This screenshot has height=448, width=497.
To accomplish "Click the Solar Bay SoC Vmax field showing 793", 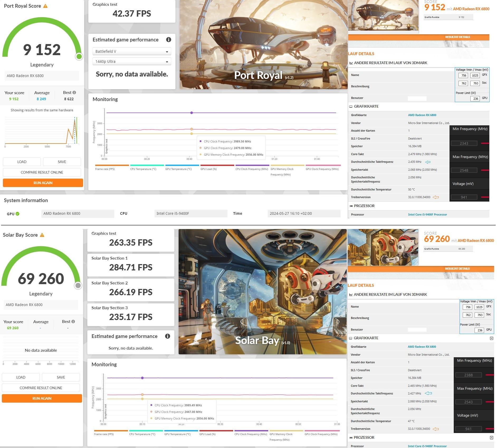I will 480,315.
